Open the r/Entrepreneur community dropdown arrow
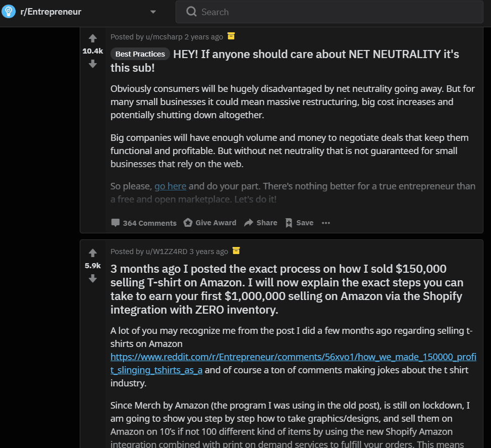Viewport: 491px width, 448px height. point(153,12)
